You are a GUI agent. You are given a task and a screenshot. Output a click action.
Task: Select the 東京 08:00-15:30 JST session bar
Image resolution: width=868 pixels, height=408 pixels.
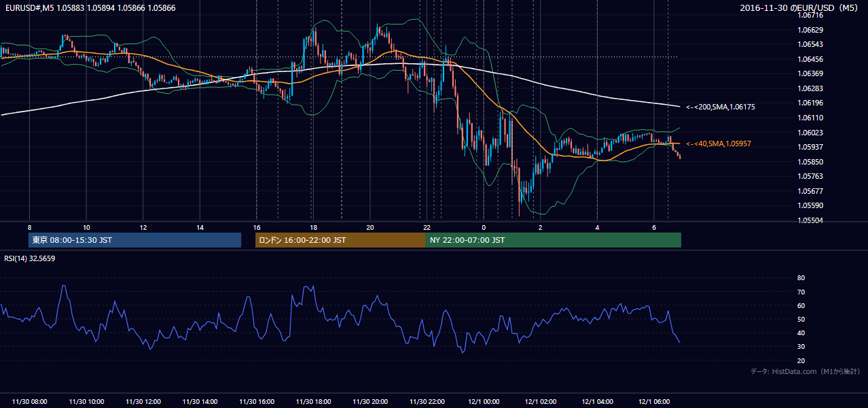coord(135,240)
